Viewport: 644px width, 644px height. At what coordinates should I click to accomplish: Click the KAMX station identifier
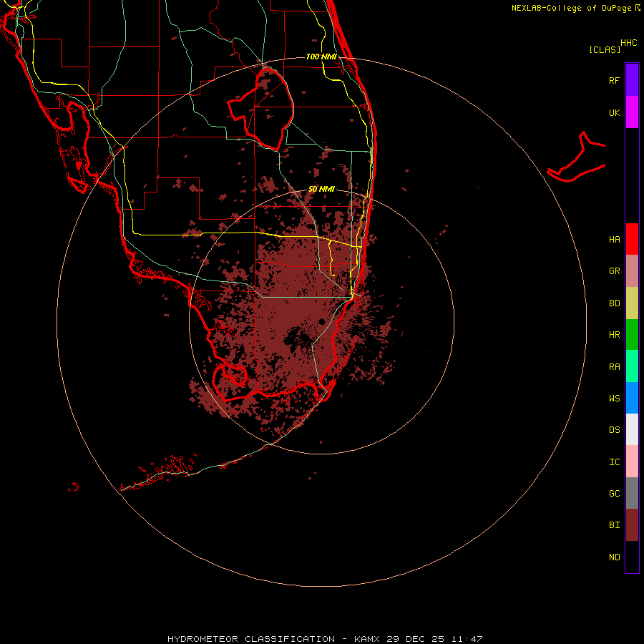[367, 639]
